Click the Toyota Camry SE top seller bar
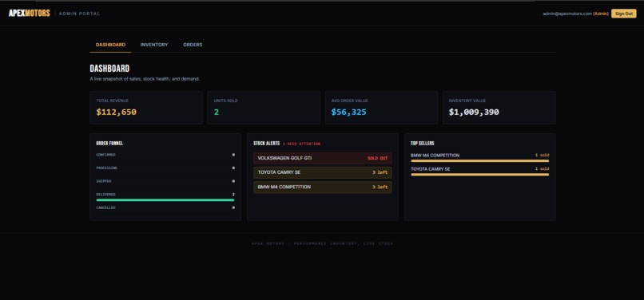This screenshot has height=300, width=644. point(479,175)
